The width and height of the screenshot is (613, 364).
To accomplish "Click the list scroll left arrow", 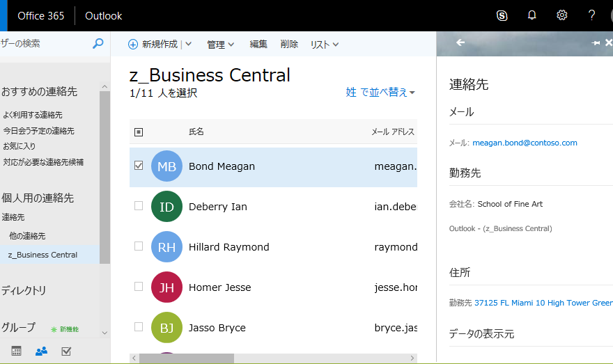I will (x=134, y=358).
